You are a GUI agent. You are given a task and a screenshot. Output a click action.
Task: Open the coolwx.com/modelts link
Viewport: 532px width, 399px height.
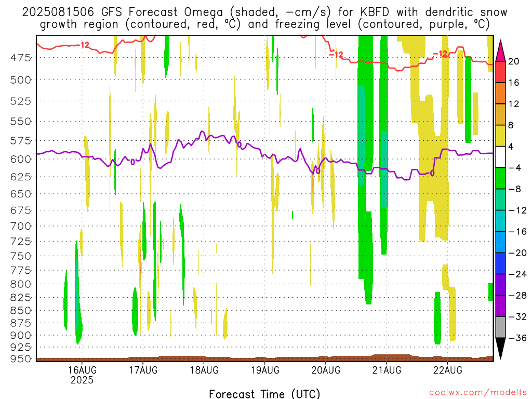coord(478,393)
